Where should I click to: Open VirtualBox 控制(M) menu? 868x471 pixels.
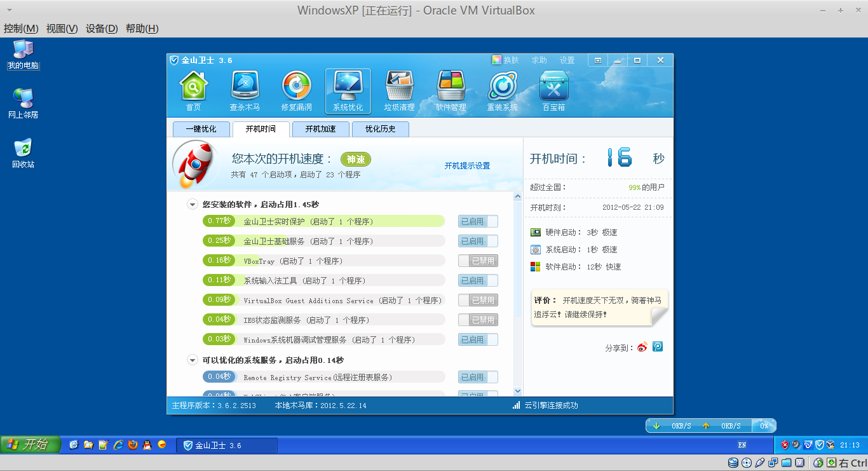pyautogui.click(x=21, y=29)
